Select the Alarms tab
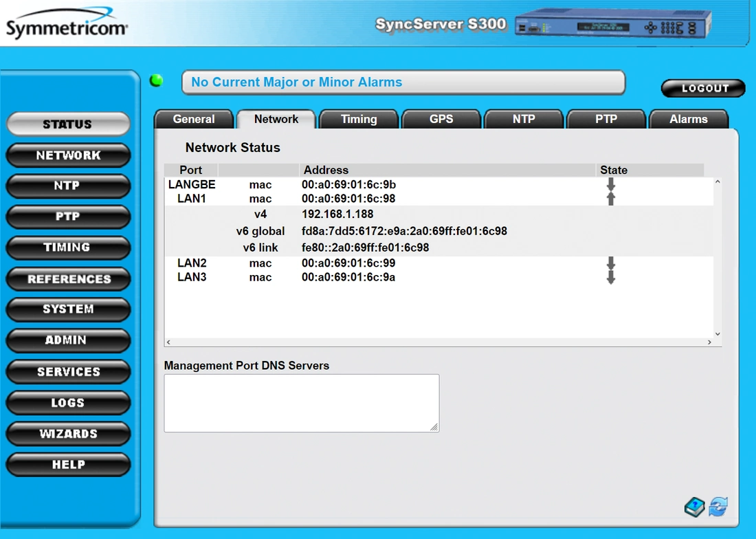The height and width of the screenshot is (539, 756). pyautogui.click(x=688, y=119)
